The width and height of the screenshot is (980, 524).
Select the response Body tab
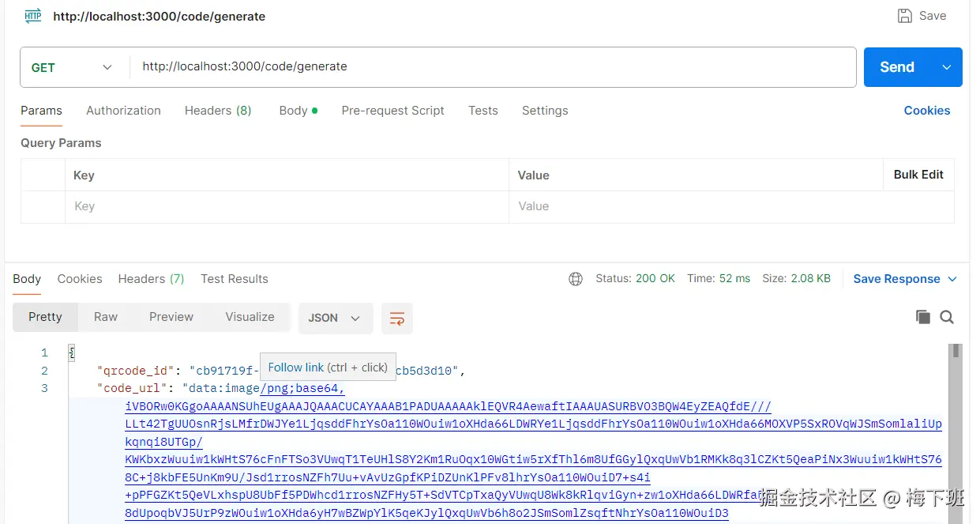pyautogui.click(x=27, y=279)
